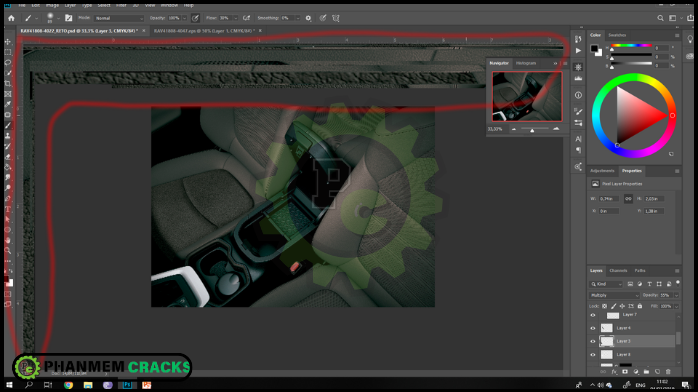The height and width of the screenshot is (392, 698).
Task: Switch to the Adjustments tab
Action: point(602,171)
